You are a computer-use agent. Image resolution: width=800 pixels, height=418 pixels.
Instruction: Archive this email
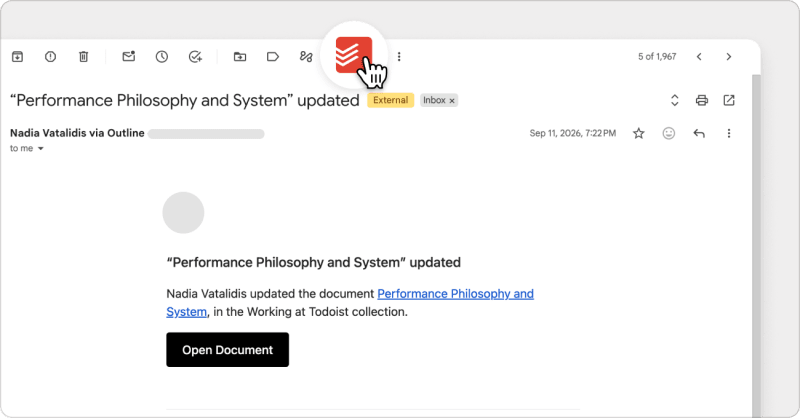point(17,57)
